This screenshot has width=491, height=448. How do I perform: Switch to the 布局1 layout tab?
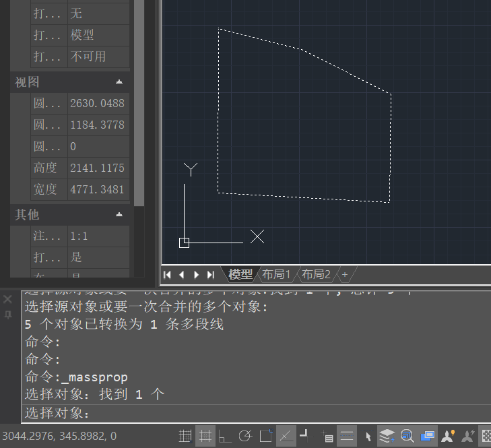point(276,275)
